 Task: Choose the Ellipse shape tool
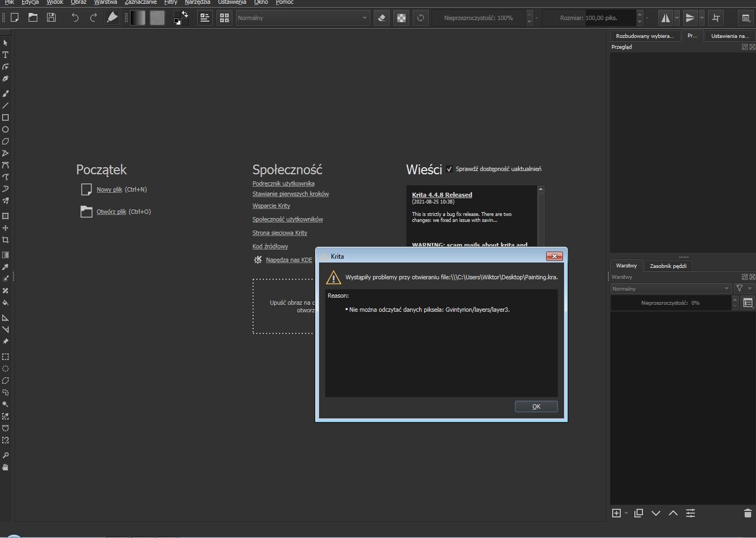pyautogui.click(x=5, y=129)
